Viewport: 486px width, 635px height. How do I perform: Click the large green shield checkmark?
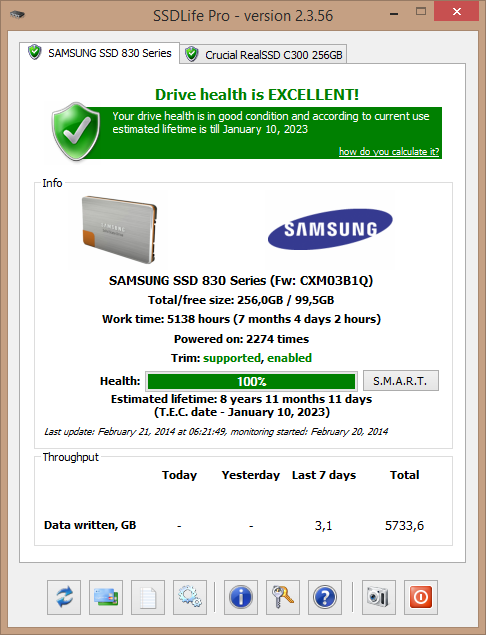tap(76, 131)
